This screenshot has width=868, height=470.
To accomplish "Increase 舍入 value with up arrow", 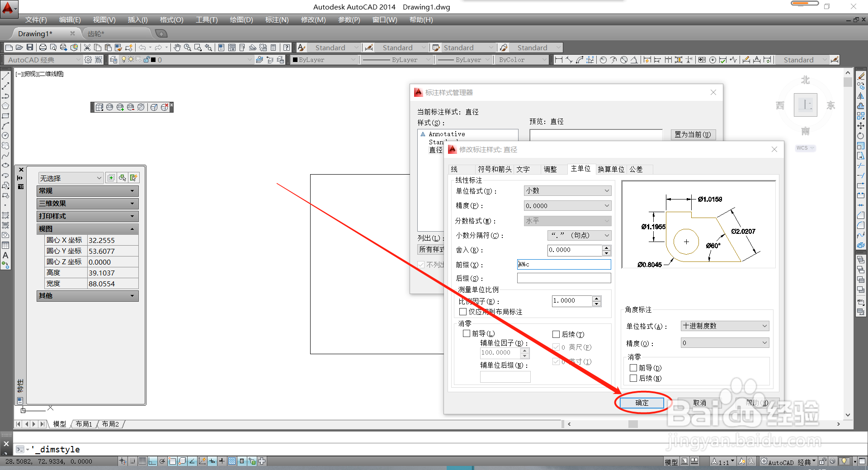I will coord(607,247).
